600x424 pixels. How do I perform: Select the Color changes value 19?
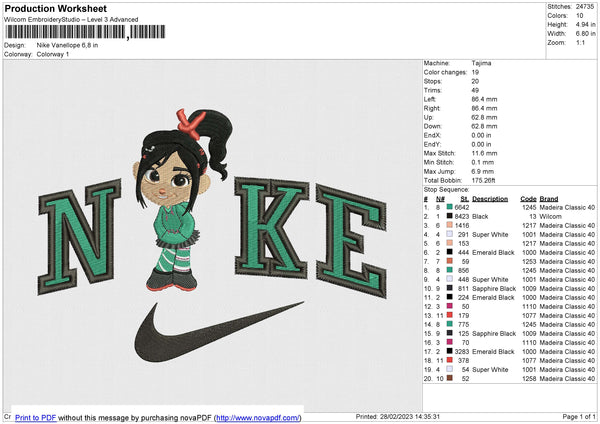point(475,72)
